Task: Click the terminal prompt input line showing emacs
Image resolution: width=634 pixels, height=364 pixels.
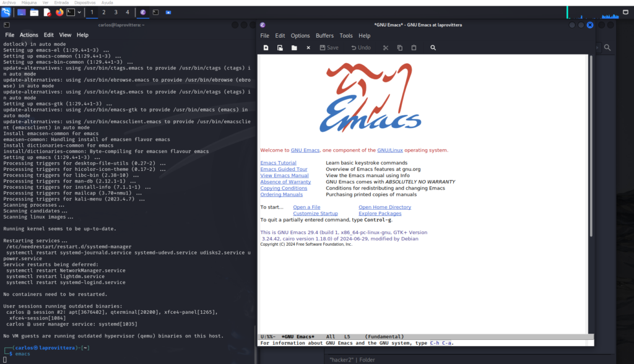Action: coord(23,354)
